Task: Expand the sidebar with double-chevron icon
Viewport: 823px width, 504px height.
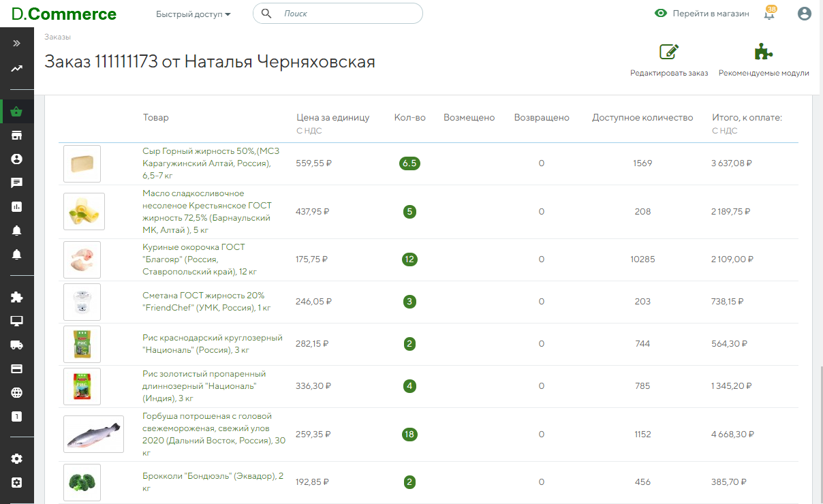Action: point(17,43)
